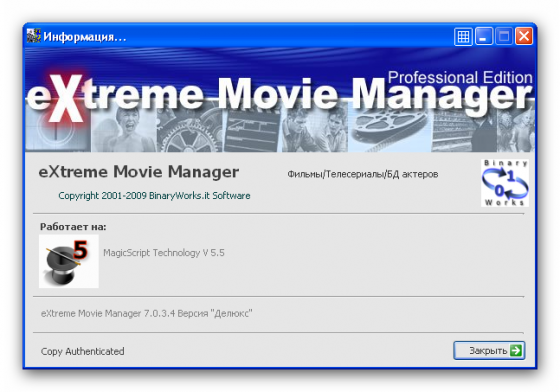Click the Закрыть button
This screenshot has height=392, width=560.
[x=489, y=350]
